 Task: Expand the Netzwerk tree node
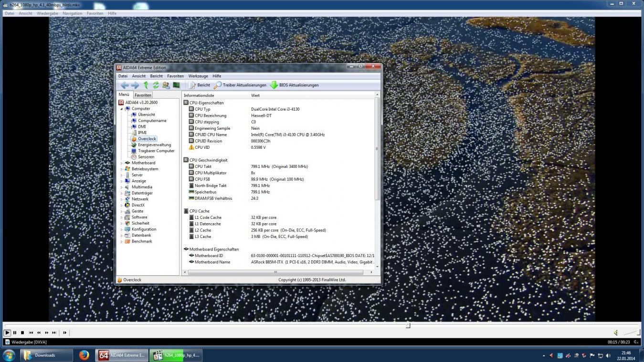[x=121, y=199]
